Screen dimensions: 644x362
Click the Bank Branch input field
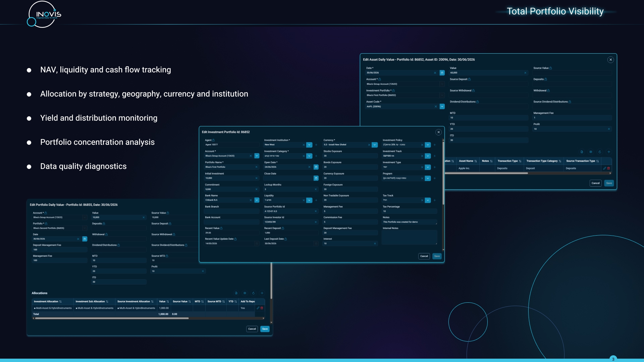point(232,211)
